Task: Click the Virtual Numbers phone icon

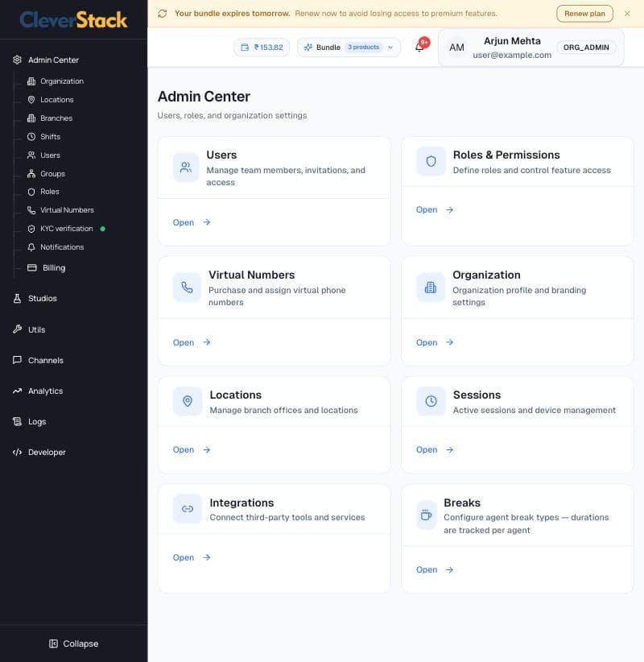Action: point(187,288)
